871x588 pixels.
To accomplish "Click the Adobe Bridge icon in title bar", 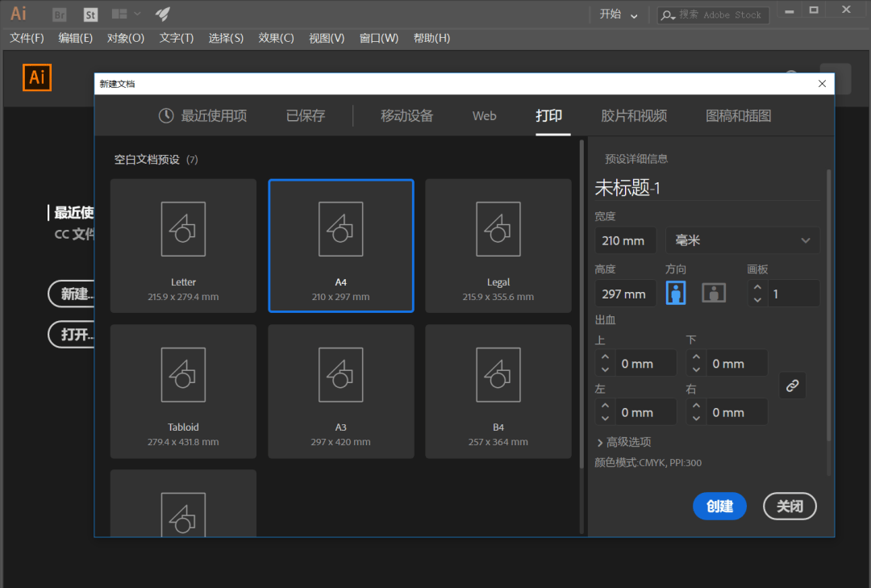I will point(59,14).
